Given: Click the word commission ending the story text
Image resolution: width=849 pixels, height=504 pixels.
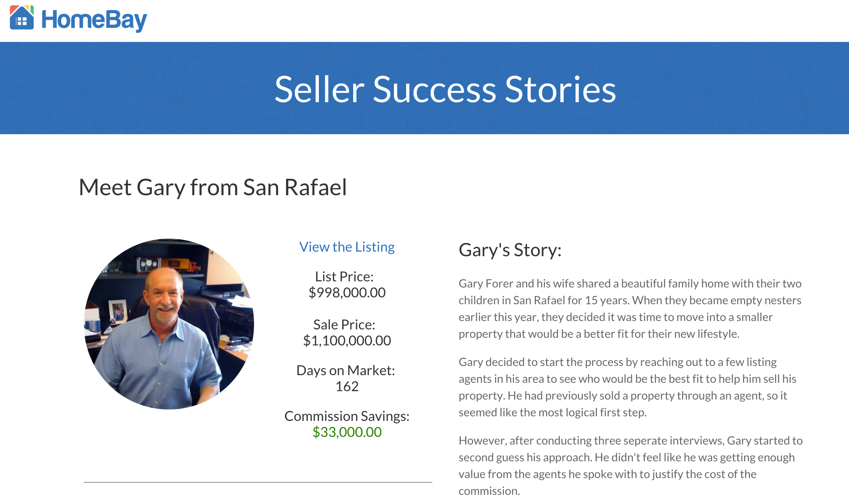Looking at the screenshot, I should (x=489, y=491).
